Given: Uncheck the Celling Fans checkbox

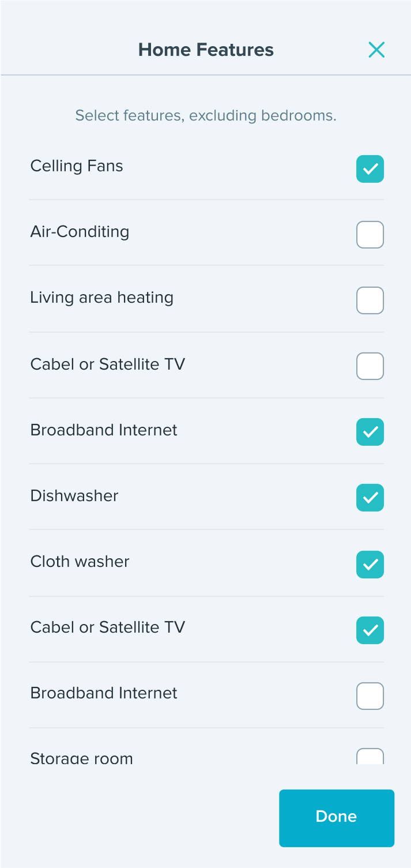Looking at the screenshot, I should pyautogui.click(x=369, y=169).
